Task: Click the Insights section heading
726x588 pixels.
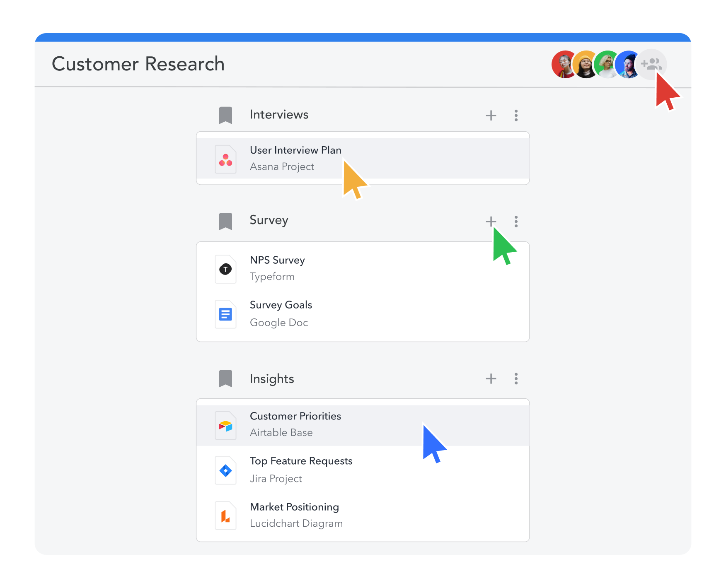Action: click(x=272, y=379)
